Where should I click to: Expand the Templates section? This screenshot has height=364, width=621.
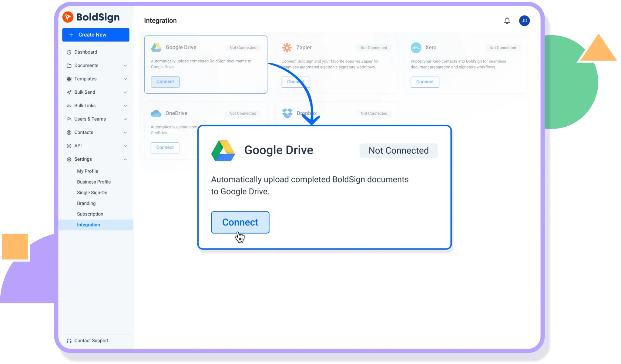point(125,79)
